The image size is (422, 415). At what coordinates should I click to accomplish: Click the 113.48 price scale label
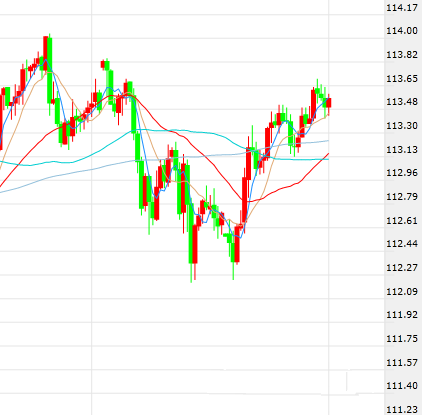[x=402, y=102]
